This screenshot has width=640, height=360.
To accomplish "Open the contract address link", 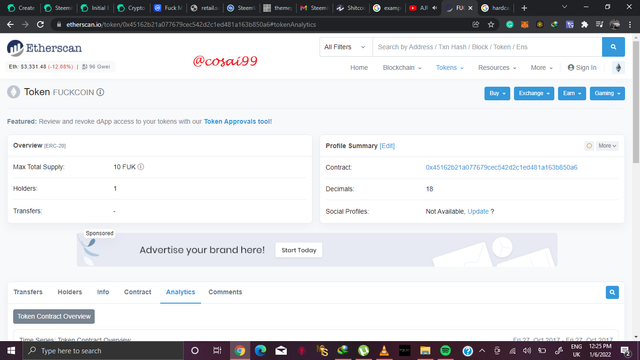I will 501,167.
